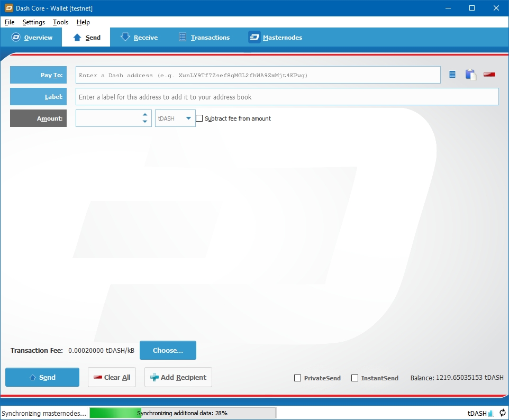This screenshot has width=509, height=420.
Task: Open the Tools menu
Action: click(61, 22)
